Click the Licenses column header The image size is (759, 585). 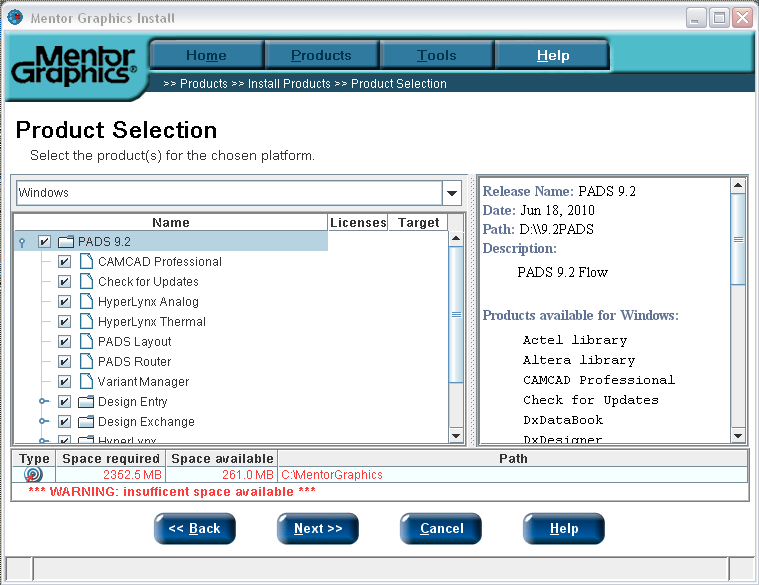tap(358, 223)
